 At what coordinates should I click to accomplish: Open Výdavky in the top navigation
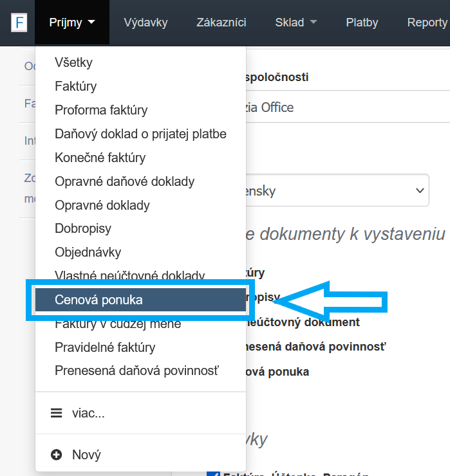tap(145, 23)
